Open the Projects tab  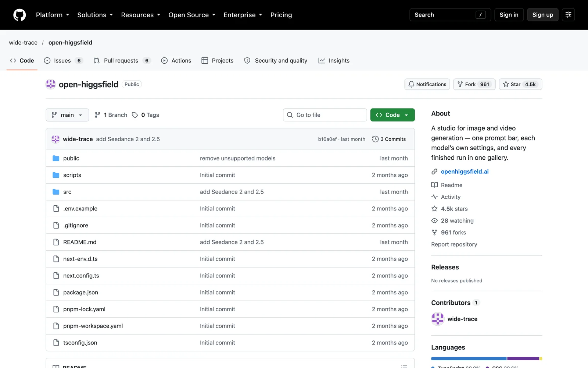(218, 61)
